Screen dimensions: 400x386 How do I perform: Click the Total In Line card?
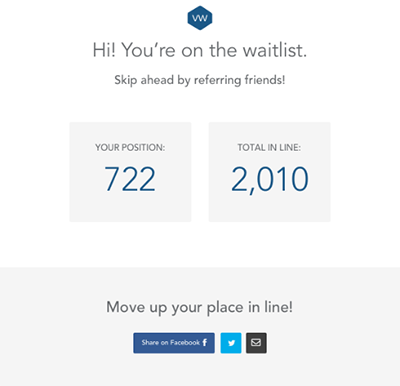pyautogui.click(x=270, y=172)
